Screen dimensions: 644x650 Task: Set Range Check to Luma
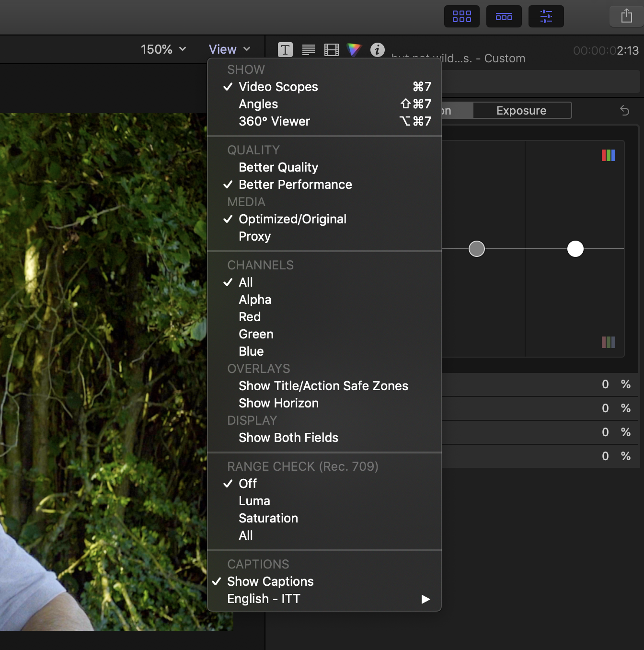tap(324, 501)
